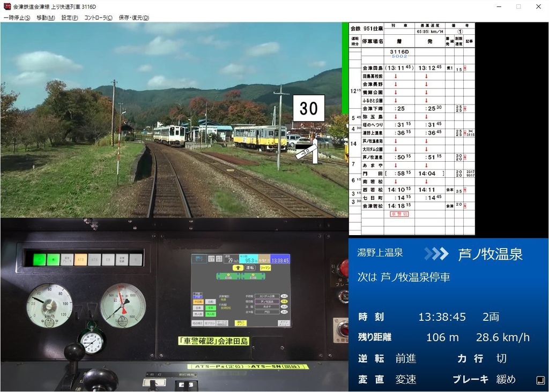This screenshot has width=549, height=392.
Task: Expand the blue info panel via corner arrow
Action: [x=540, y=380]
